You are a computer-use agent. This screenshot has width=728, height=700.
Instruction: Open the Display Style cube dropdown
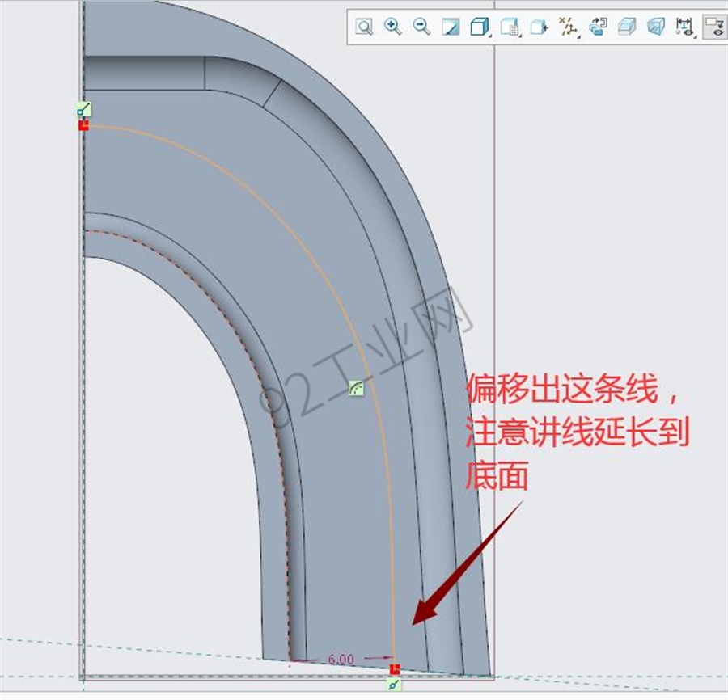click(x=480, y=27)
